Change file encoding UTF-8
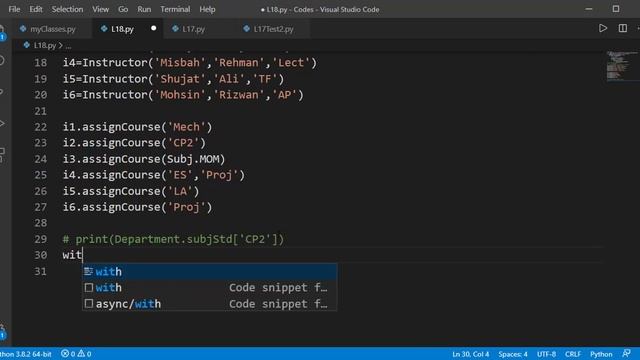Screen dimensions: 640x360 (x=546, y=354)
